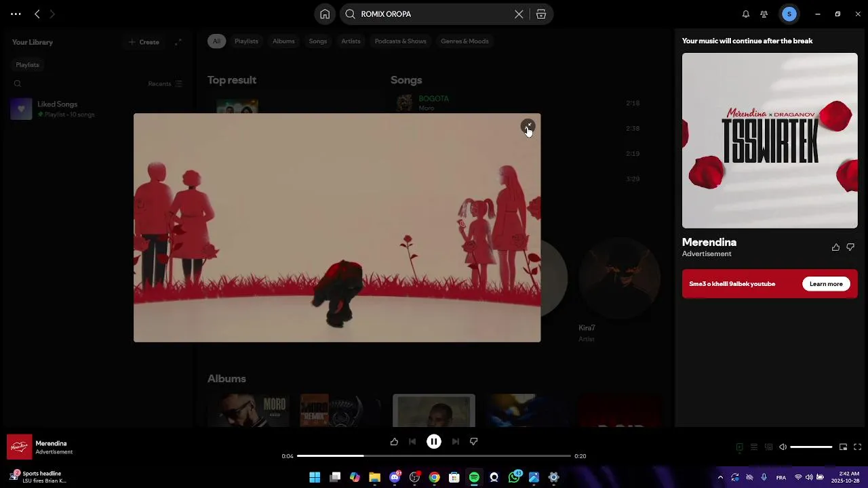Like the Merendina ad in side panel
The height and width of the screenshot is (488, 868).
[835, 247]
